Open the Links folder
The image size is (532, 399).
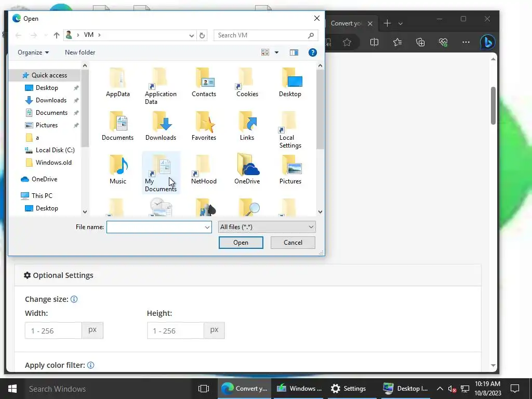(247, 126)
